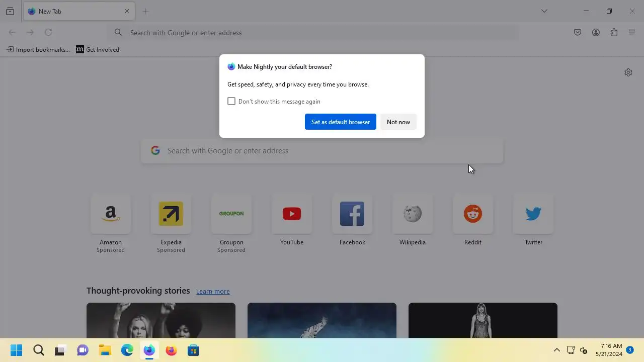This screenshot has height=362, width=644.
Task: Click the Google search box on page
Action: click(x=322, y=150)
